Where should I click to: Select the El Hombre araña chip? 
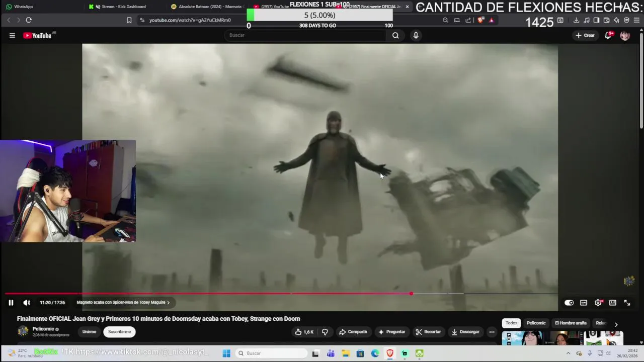pos(571,323)
